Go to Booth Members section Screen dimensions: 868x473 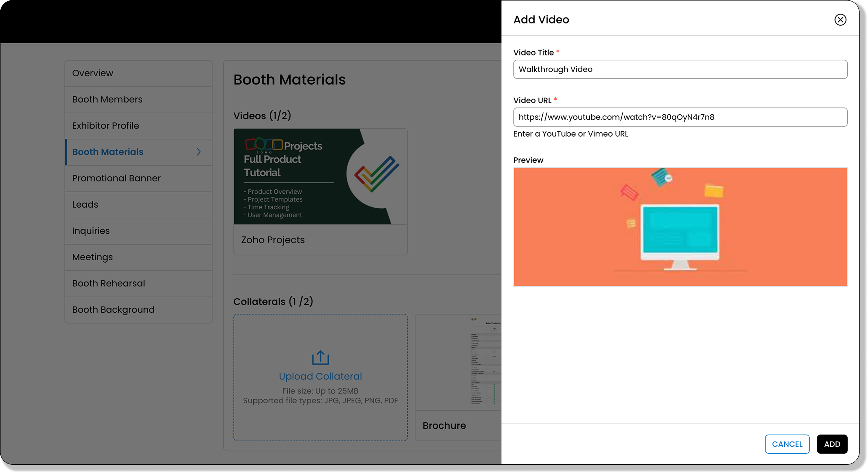[107, 99]
